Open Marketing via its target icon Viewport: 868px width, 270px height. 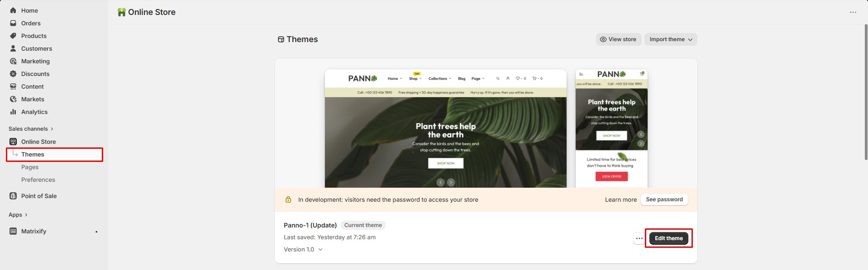pos(13,61)
